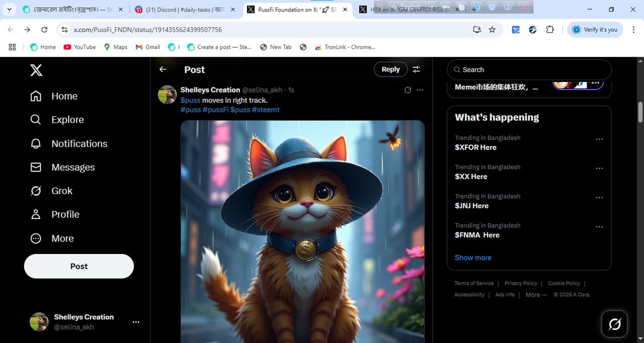The image size is (644, 343).
Task: Switch to the HTX on X tab
Action: 409,10
